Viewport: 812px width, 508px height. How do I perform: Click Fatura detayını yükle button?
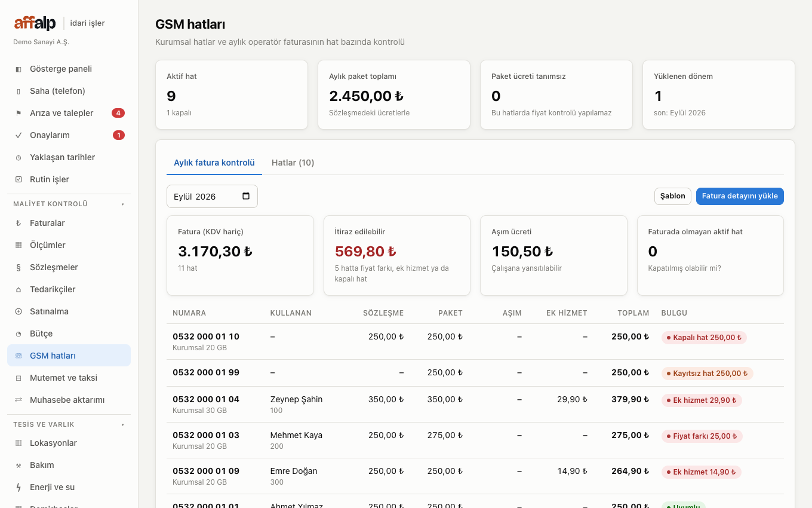(740, 196)
